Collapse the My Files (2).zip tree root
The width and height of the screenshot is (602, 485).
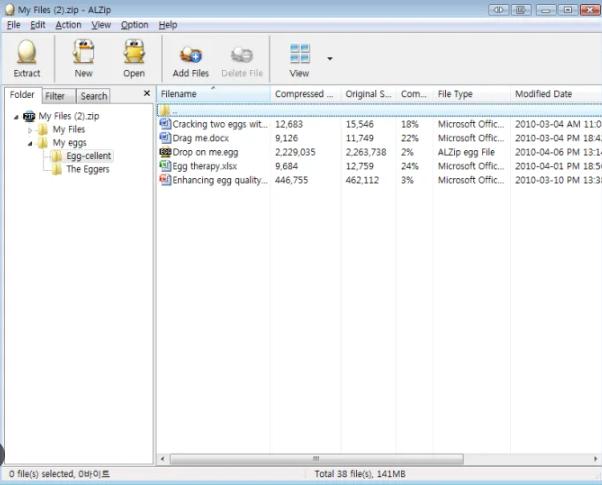pos(16,117)
